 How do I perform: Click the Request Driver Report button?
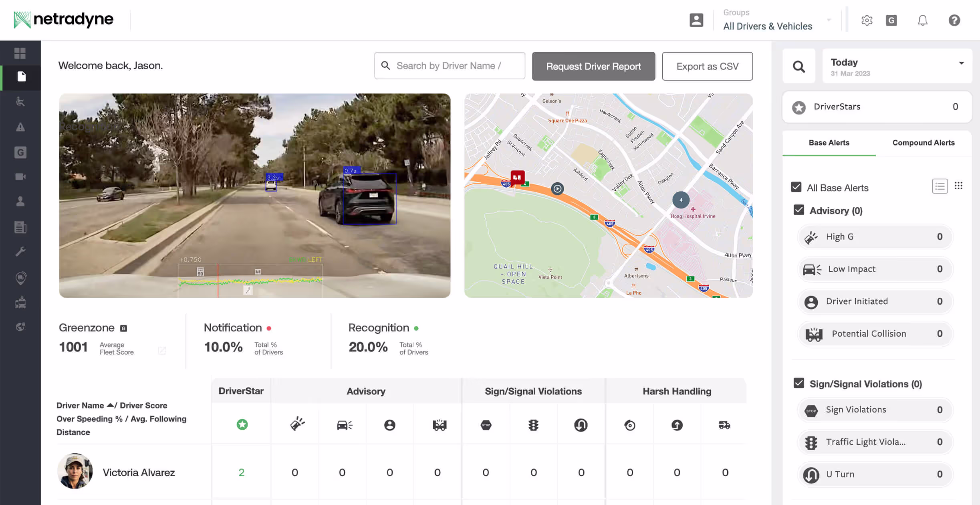[x=593, y=66]
